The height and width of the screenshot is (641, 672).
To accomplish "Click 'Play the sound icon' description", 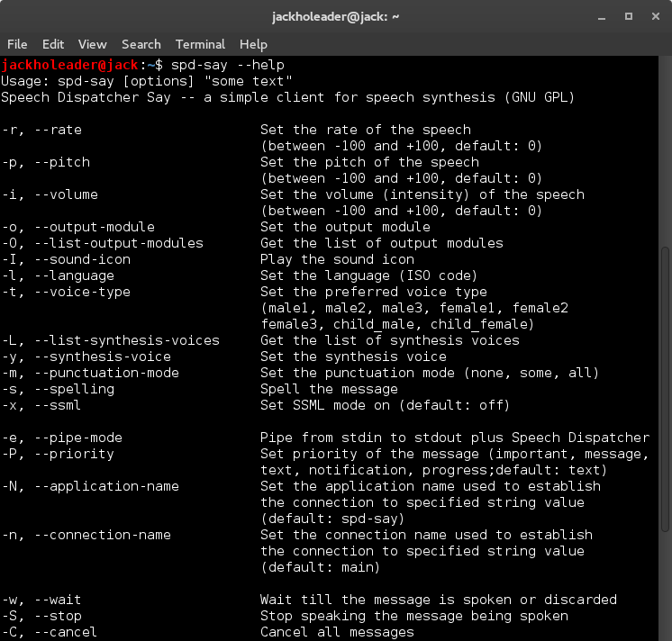I will tap(337, 259).
